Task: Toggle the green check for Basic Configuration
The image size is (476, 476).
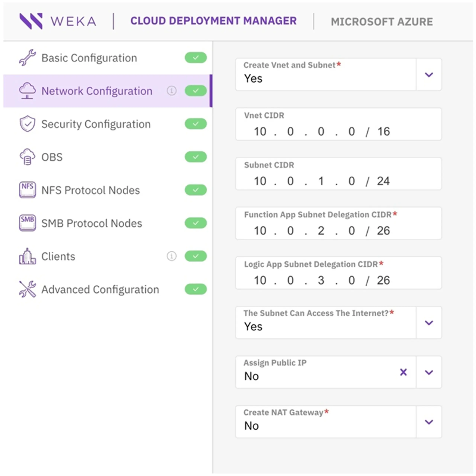Action: [196, 58]
